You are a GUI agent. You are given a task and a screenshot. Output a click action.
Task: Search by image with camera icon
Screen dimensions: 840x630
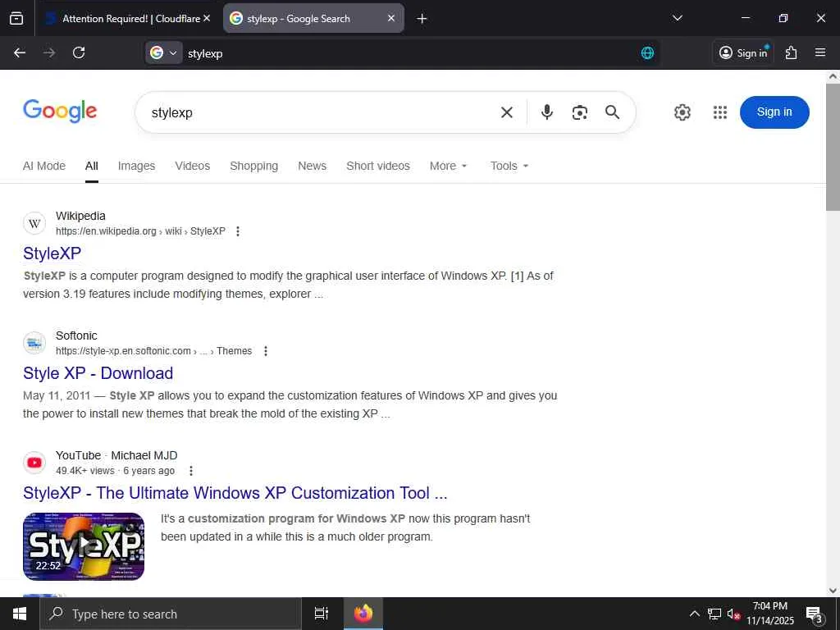580,112
